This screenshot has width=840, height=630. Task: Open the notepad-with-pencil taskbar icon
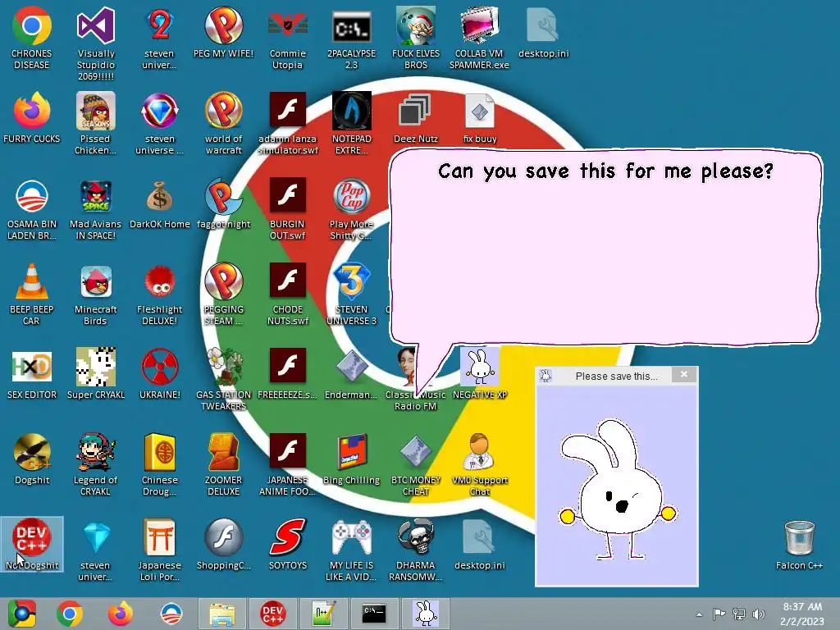click(323, 614)
